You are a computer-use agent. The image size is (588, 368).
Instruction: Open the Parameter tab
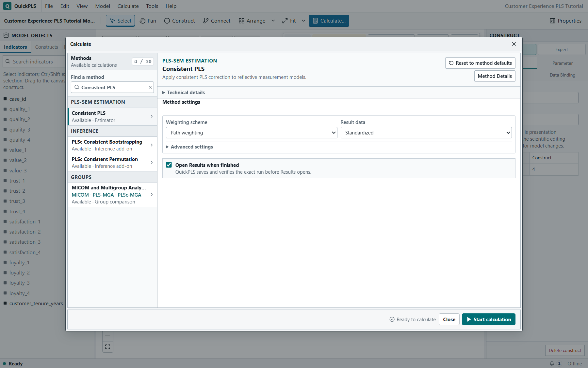pyautogui.click(x=562, y=63)
